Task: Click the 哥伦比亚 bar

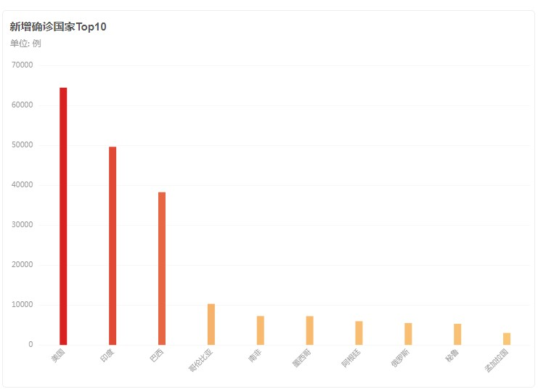Action: (x=211, y=324)
